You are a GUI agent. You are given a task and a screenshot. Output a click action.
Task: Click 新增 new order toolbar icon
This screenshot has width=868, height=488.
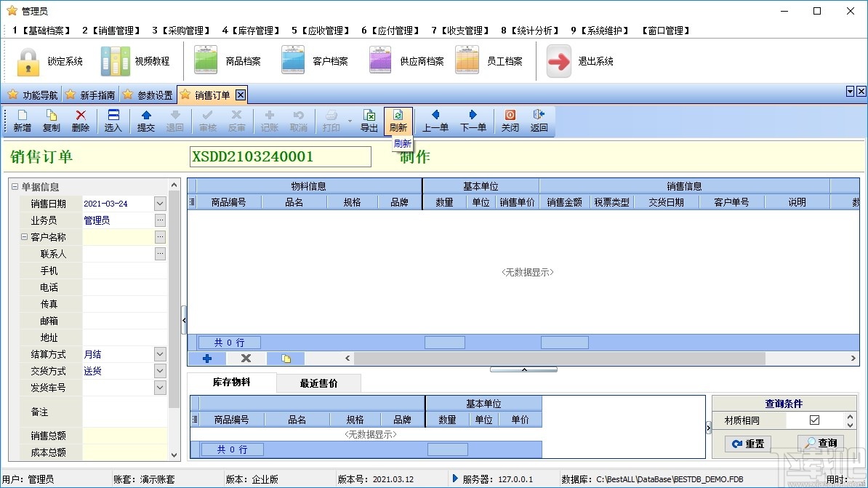pos(22,121)
